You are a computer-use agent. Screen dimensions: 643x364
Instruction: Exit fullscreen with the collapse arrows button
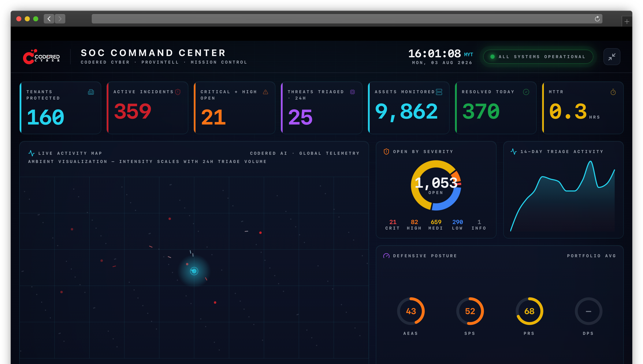[x=612, y=57]
